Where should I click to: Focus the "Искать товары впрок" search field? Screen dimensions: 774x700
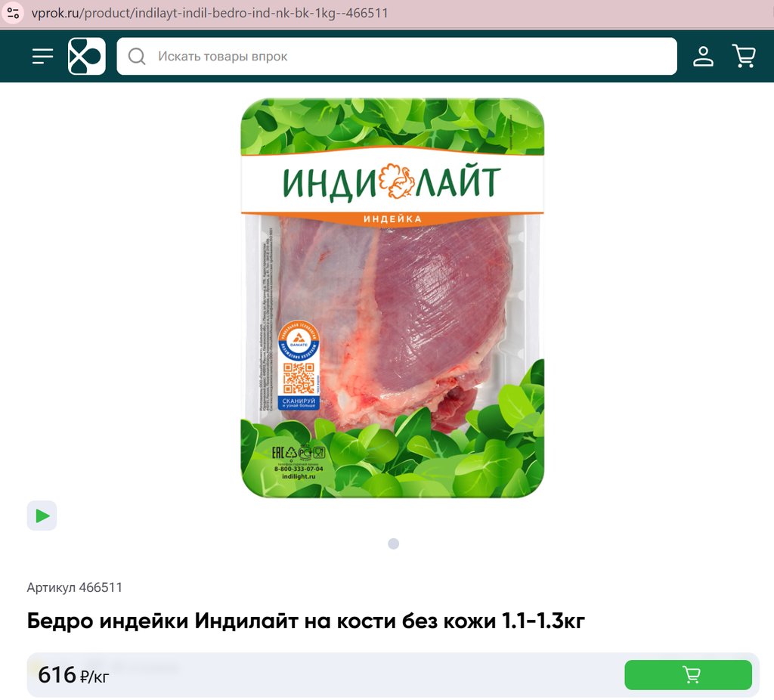[x=397, y=56]
